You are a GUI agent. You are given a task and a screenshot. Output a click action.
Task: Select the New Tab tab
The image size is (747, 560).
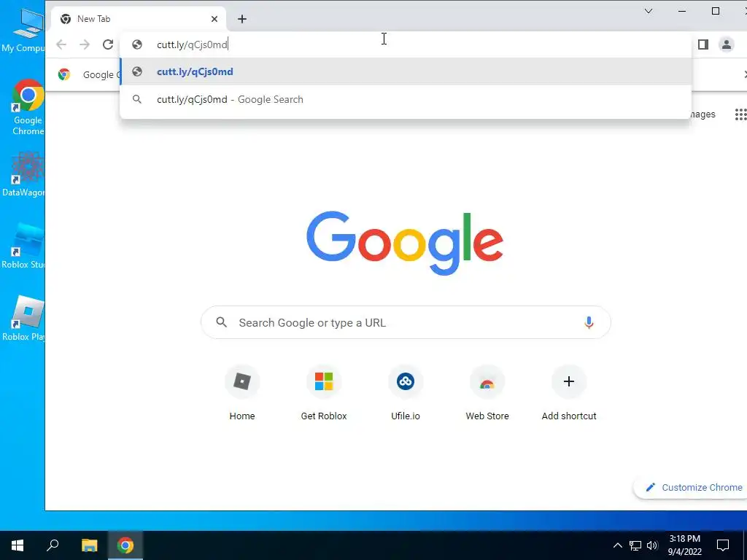click(138, 19)
